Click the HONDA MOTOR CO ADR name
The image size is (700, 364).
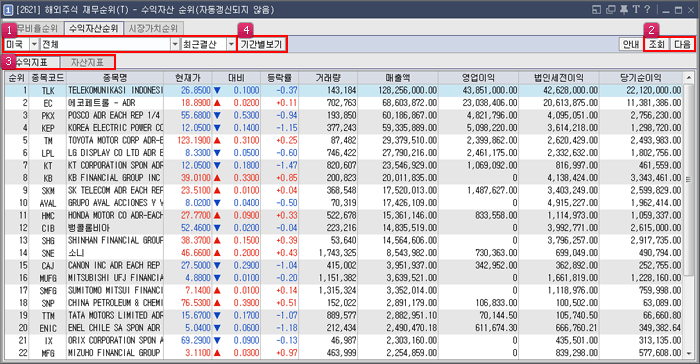pyautogui.click(x=115, y=215)
